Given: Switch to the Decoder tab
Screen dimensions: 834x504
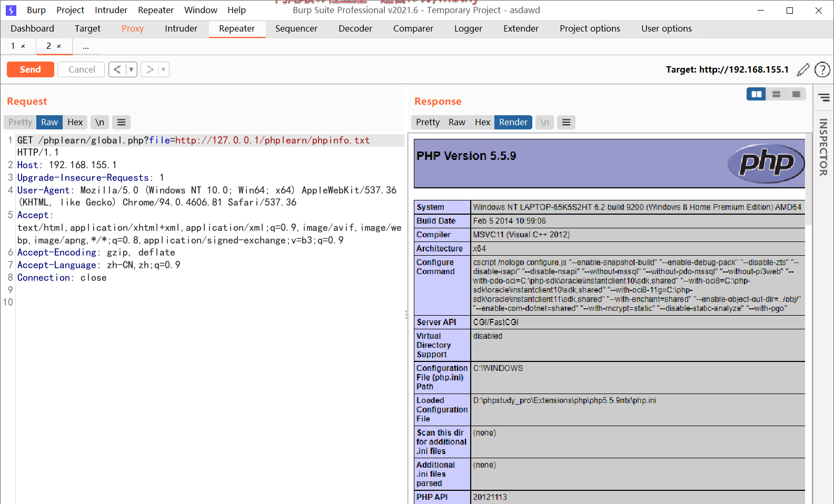Looking at the screenshot, I should [355, 28].
